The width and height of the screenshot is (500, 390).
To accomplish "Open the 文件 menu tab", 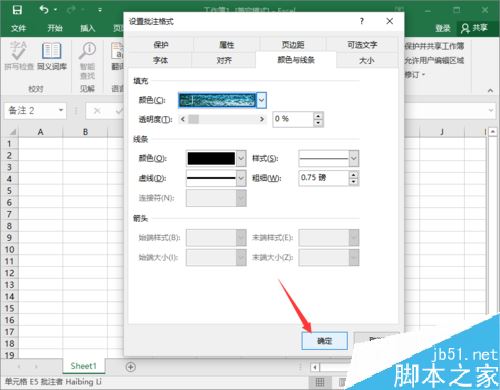I will tap(18, 28).
